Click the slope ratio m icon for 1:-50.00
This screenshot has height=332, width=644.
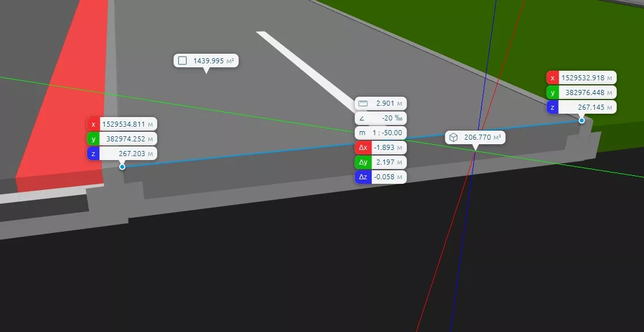[362, 133]
